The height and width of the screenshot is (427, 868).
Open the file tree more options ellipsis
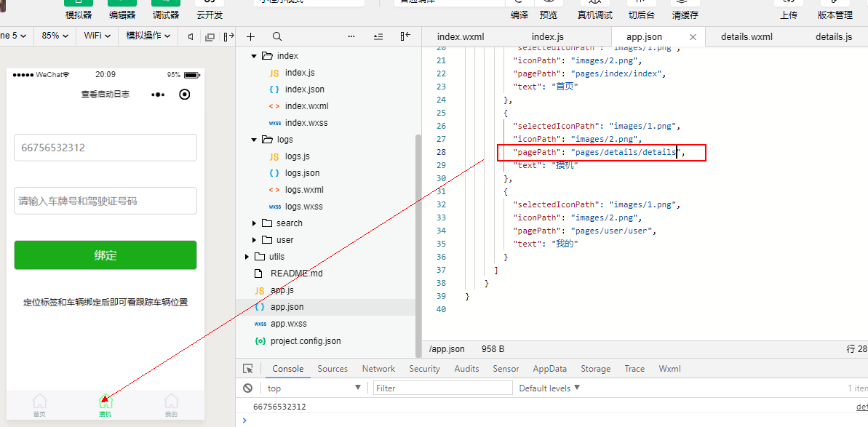[x=351, y=37]
